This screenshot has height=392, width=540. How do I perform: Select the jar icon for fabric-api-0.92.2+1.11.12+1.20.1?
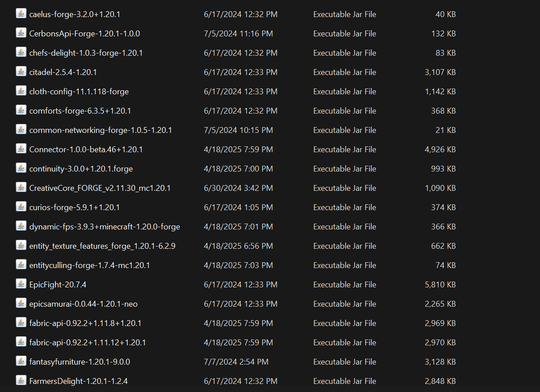[21, 342]
